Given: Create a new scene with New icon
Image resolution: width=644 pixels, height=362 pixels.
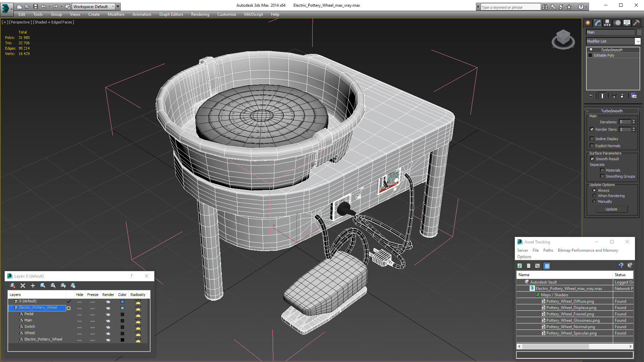Looking at the screenshot, I should click(x=19, y=6).
